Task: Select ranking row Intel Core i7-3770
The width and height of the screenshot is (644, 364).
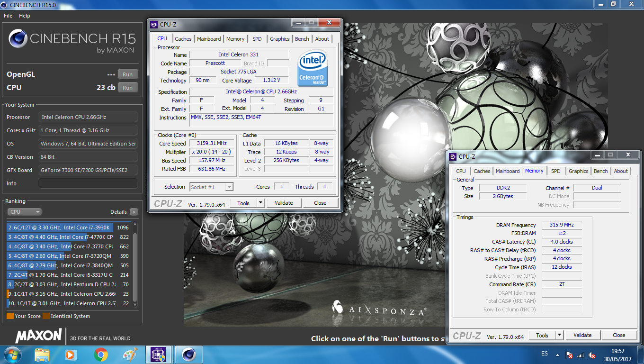Action: [x=69, y=246]
